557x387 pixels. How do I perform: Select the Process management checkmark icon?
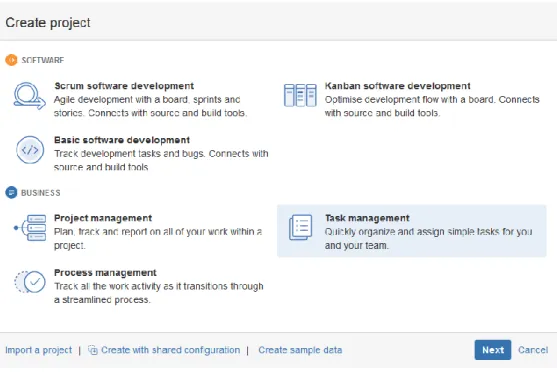click(30, 282)
